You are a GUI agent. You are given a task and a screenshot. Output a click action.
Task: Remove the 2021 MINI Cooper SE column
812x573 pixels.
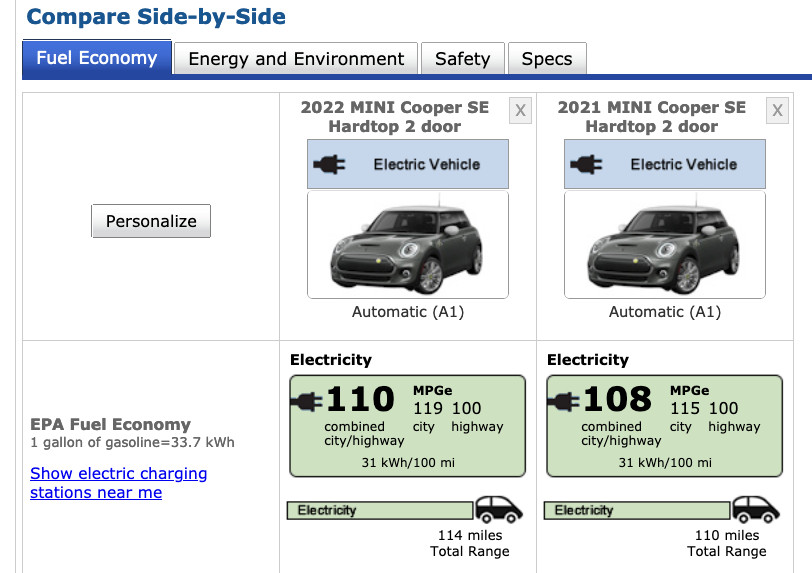click(777, 110)
